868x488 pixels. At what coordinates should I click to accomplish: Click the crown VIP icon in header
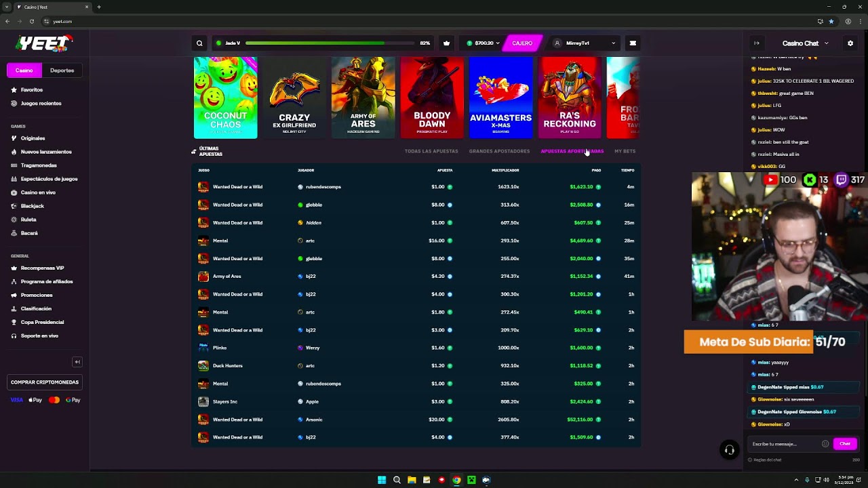tap(446, 43)
